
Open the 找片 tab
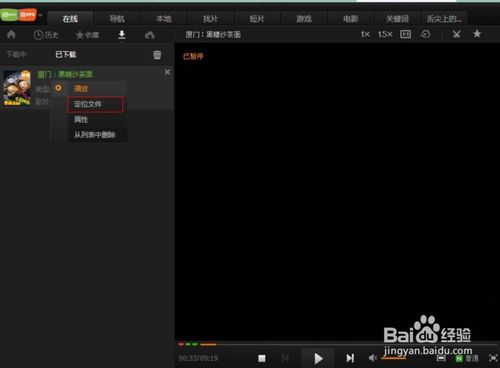210,19
